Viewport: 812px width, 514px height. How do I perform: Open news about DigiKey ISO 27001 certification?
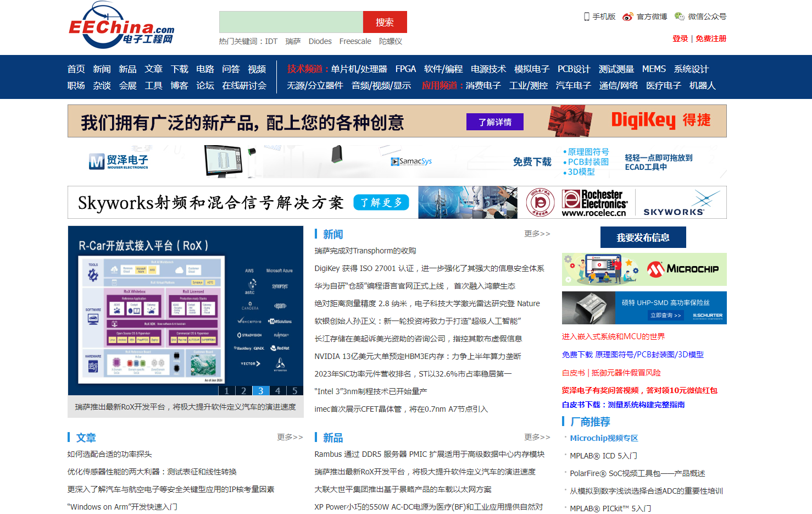[429, 268]
